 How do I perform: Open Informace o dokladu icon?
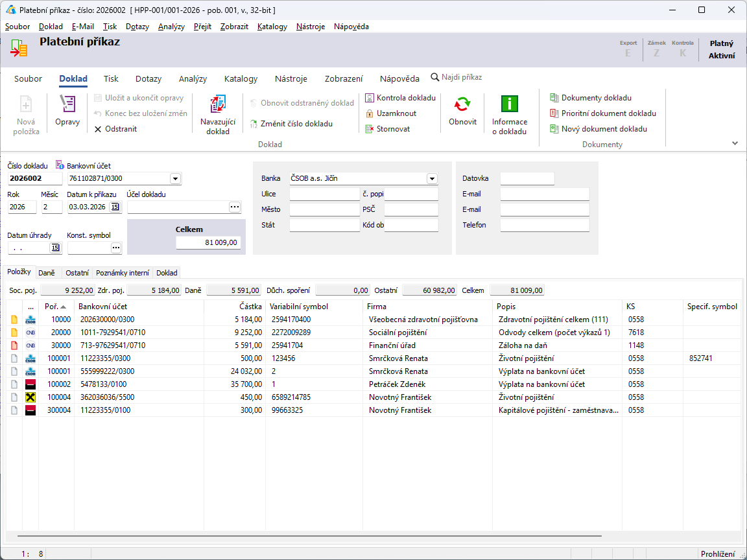tap(509, 104)
